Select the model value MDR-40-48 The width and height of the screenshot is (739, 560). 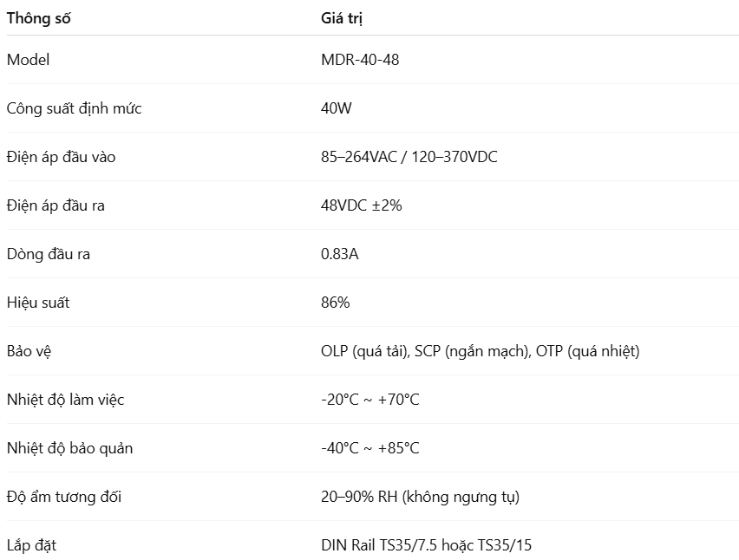[360, 60]
